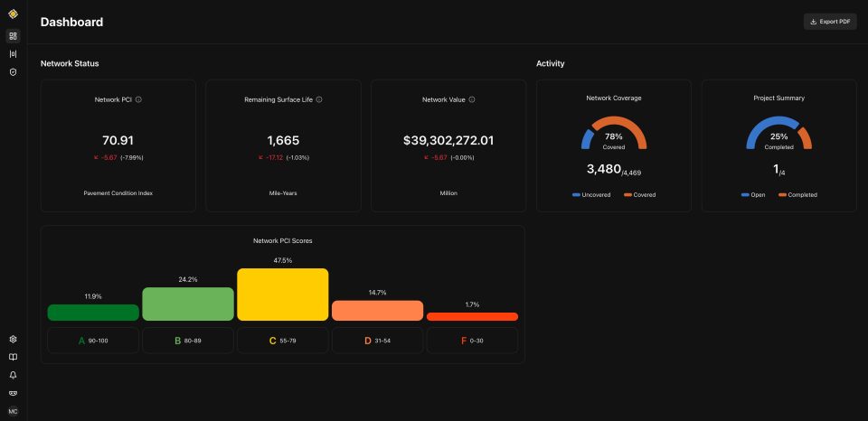Image resolution: width=868 pixels, height=421 pixels.
Task: Open settings gear in the sidebar
Action: tap(13, 340)
